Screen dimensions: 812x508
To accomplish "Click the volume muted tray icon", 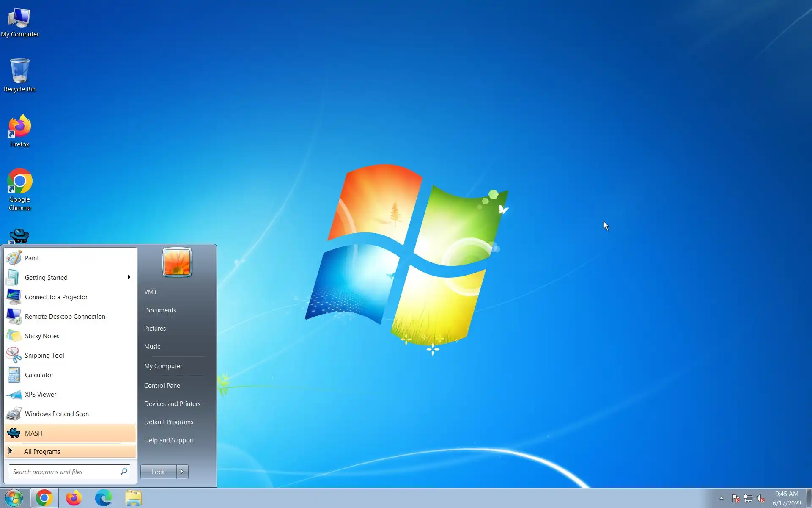I will tap(760, 499).
